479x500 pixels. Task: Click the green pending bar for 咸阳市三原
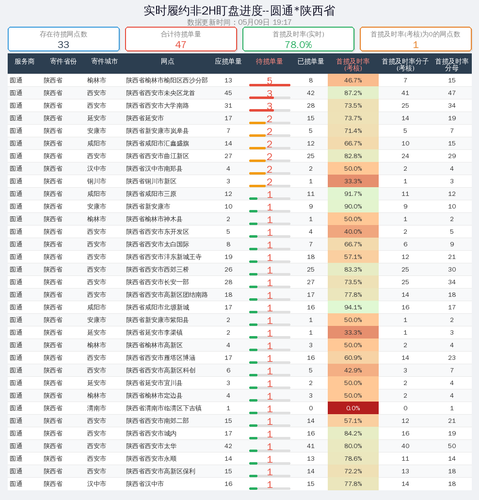253,199
